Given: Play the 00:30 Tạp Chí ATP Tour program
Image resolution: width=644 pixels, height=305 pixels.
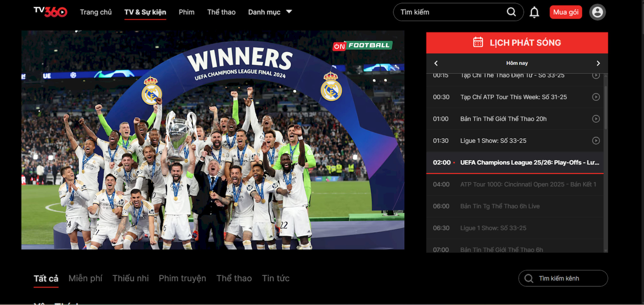Looking at the screenshot, I should click(596, 97).
